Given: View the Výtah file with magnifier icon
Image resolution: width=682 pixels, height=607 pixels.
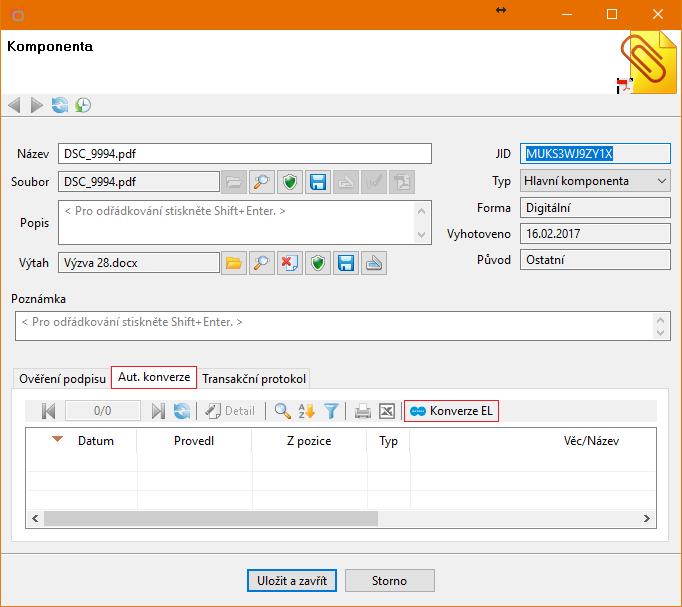Looking at the screenshot, I should coord(262,263).
